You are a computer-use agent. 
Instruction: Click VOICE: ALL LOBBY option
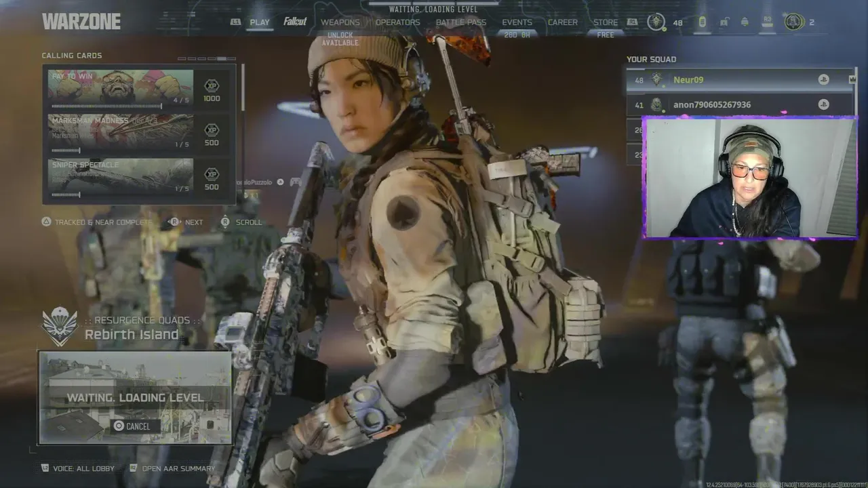(83, 468)
